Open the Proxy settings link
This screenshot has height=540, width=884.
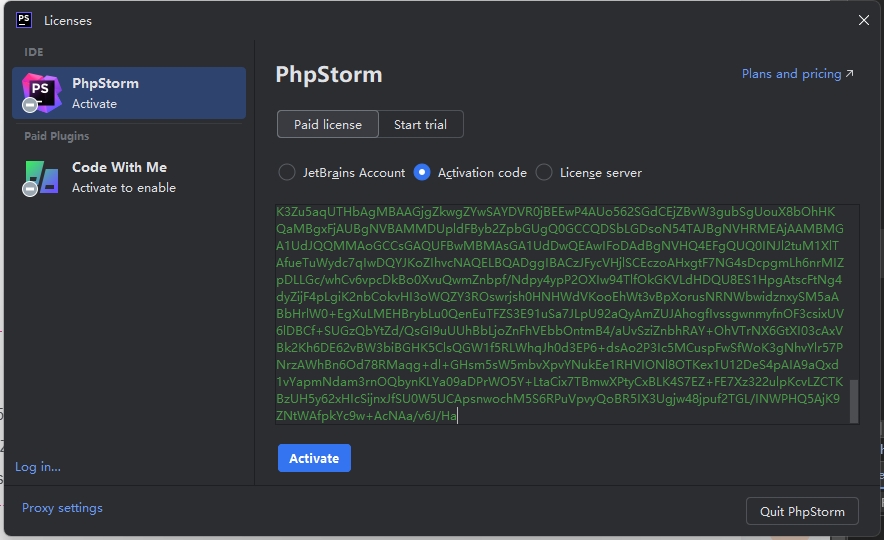click(62, 508)
